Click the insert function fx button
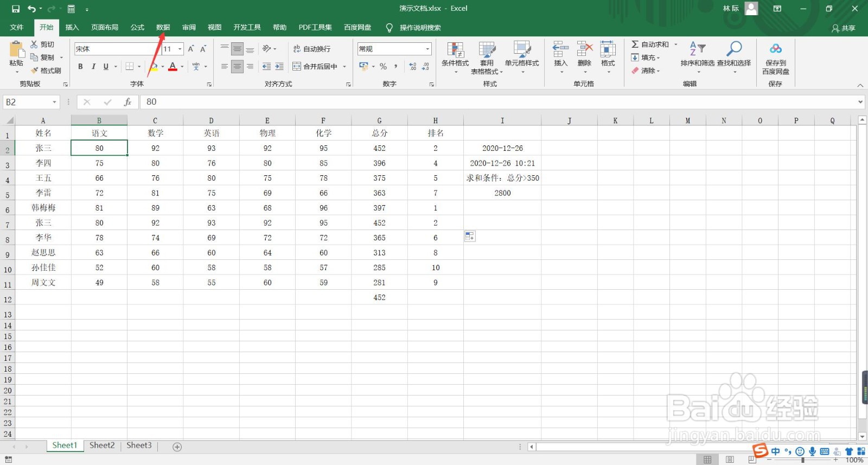 pyautogui.click(x=127, y=102)
